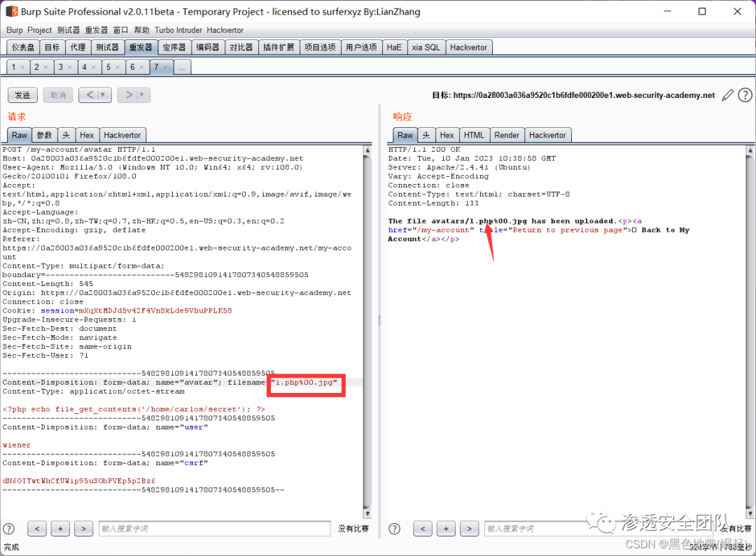Click the edit target pencil icon
The image size is (756, 556).
pyautogui.click(x=727, y=95)
